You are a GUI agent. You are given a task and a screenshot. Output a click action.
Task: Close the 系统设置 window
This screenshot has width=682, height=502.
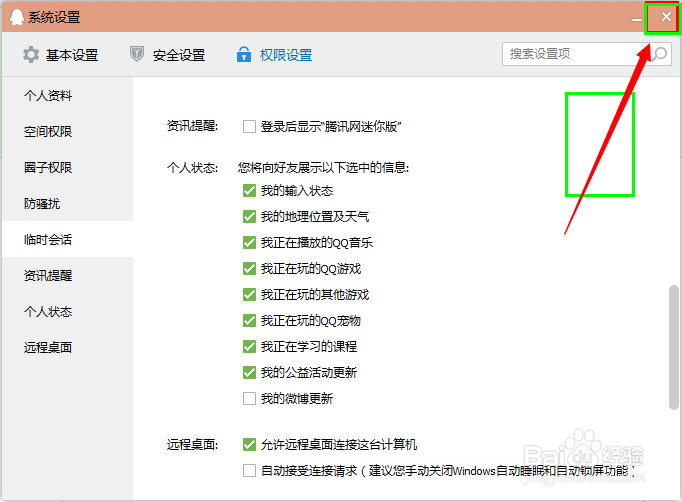click(665, 17)
